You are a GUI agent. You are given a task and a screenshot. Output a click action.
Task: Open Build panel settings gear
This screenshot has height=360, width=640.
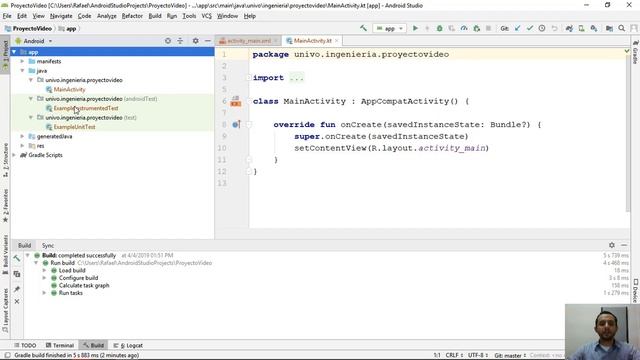pos(611,245)
